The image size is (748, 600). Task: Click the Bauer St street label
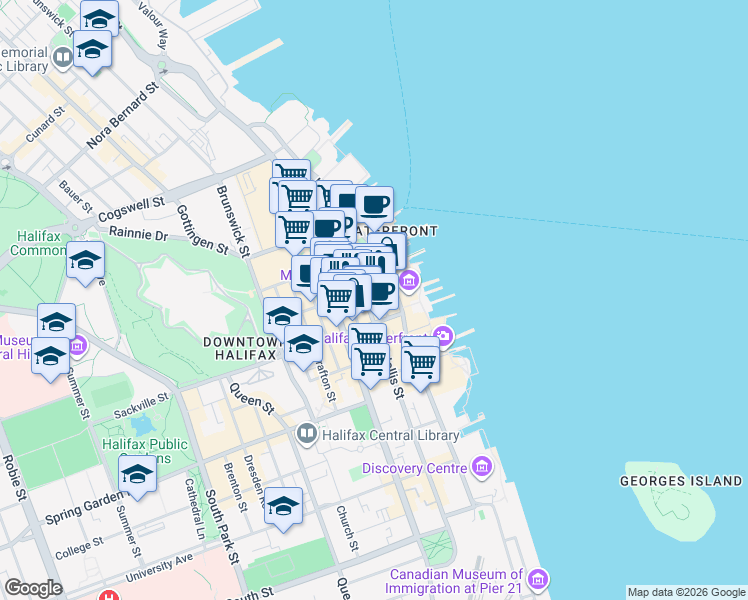tap(75, 197)
